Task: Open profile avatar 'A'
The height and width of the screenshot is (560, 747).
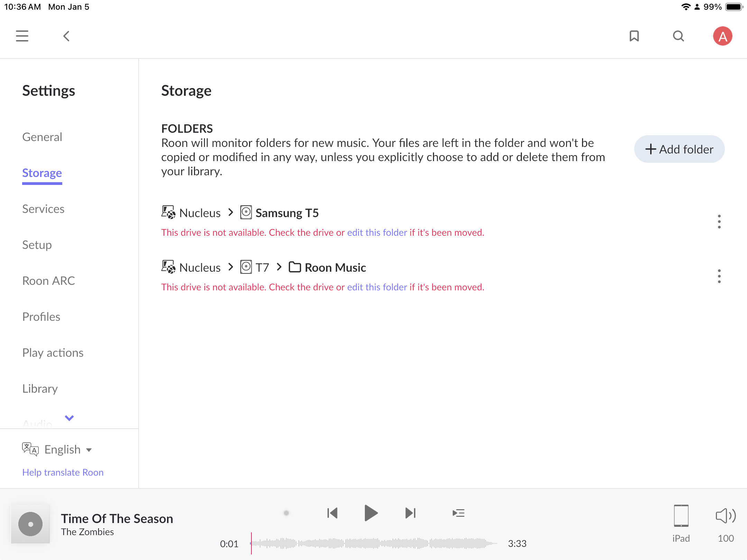Action: point(722,36)
